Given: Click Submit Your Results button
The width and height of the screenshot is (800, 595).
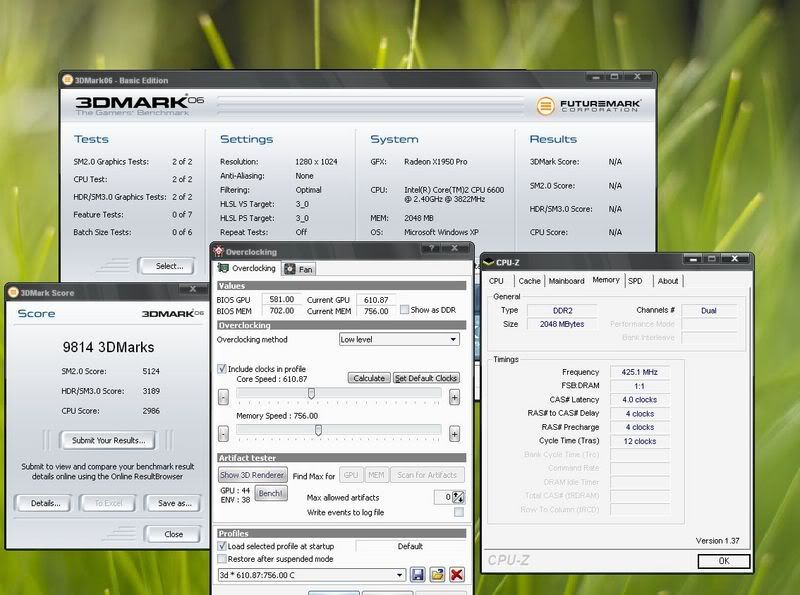Looking at the screenshot, I should coord(108,440).
